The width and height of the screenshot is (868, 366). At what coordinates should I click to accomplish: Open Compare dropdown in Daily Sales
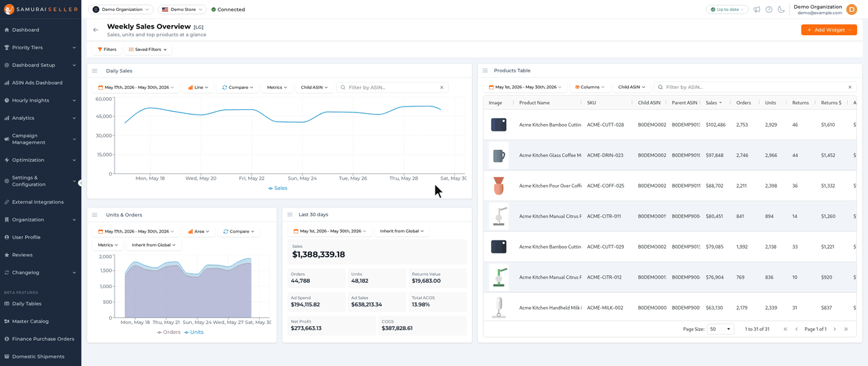coord(237,87)
